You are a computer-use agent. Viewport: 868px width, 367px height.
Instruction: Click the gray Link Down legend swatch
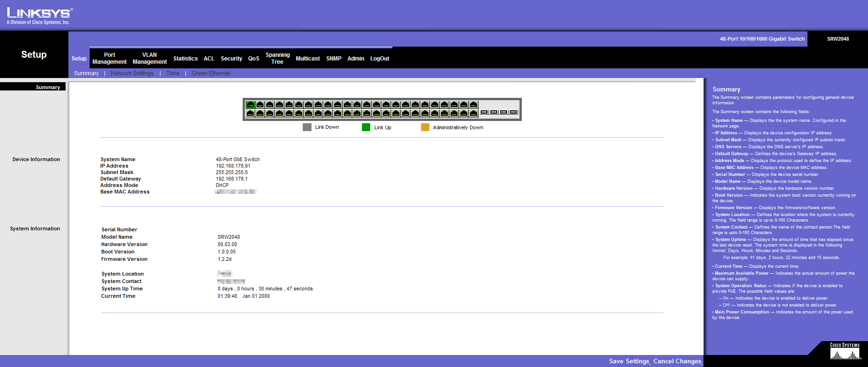307,127
